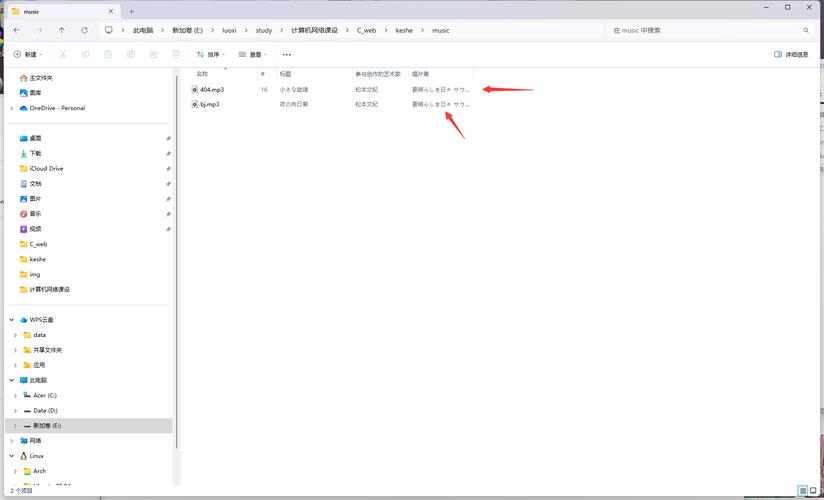Image resolution: width=824 pixels, height=500 pixels.
Task: Collapse the WPS云盘 node
Action: click(12, 320)
